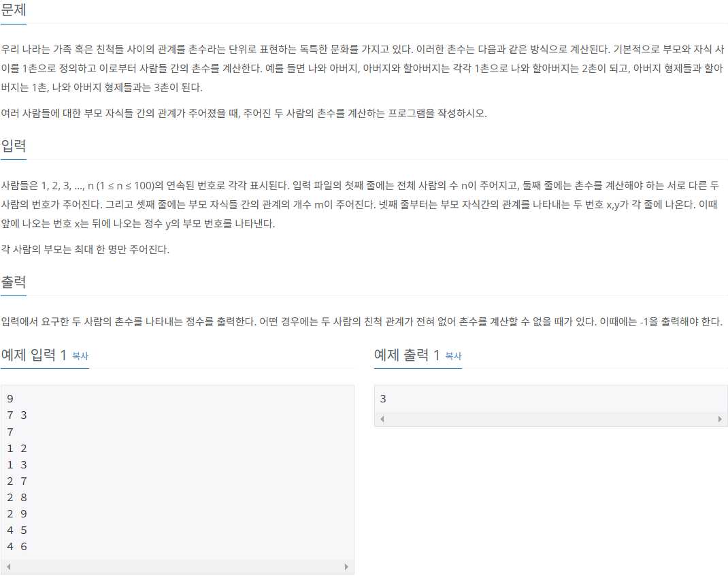Click the 예제 입력 1 heading
728x576 pixels.
33,355
